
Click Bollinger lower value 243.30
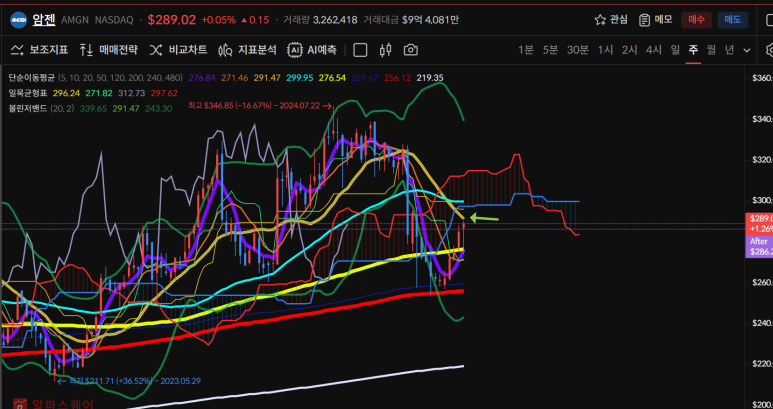pyautogui.click(x=159, y=108)
